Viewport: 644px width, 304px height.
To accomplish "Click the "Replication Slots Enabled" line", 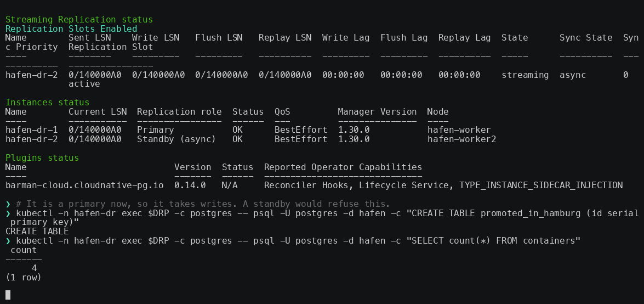I will [71, 29].
